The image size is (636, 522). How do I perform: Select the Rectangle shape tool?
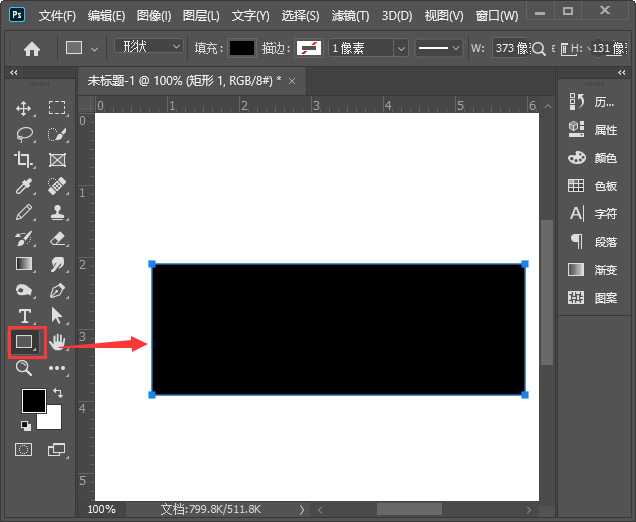(24, 342)
